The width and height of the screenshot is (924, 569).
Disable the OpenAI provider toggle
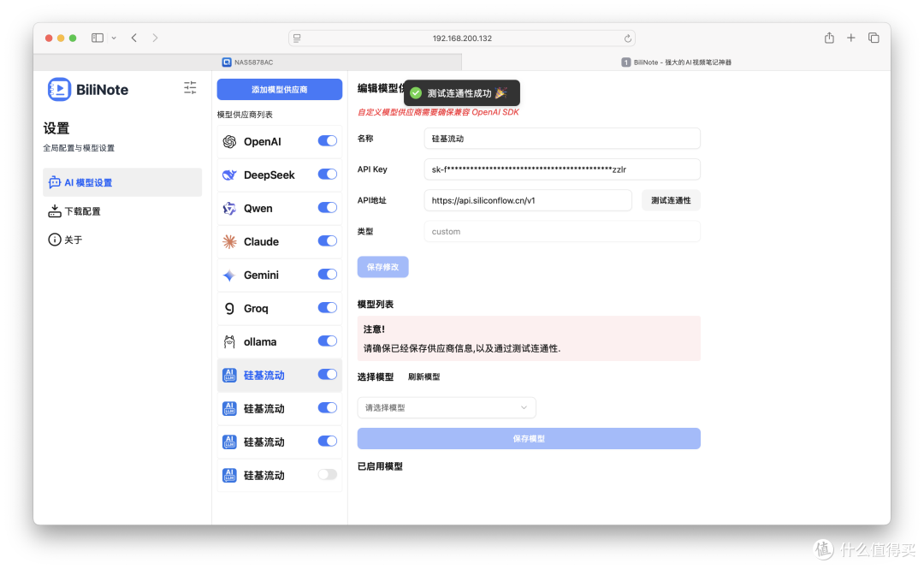[327, 141]
